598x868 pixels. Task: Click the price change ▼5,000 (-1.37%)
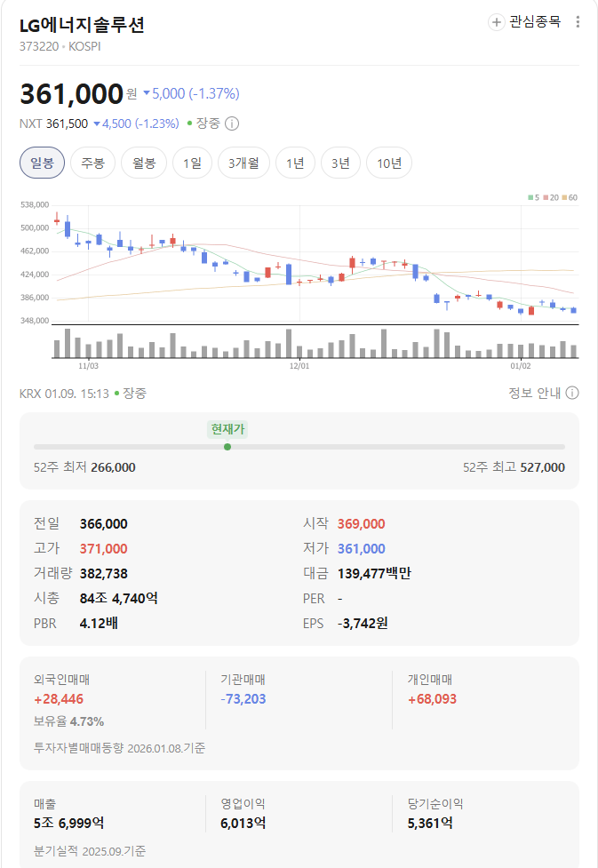click(x=192, y=93)
